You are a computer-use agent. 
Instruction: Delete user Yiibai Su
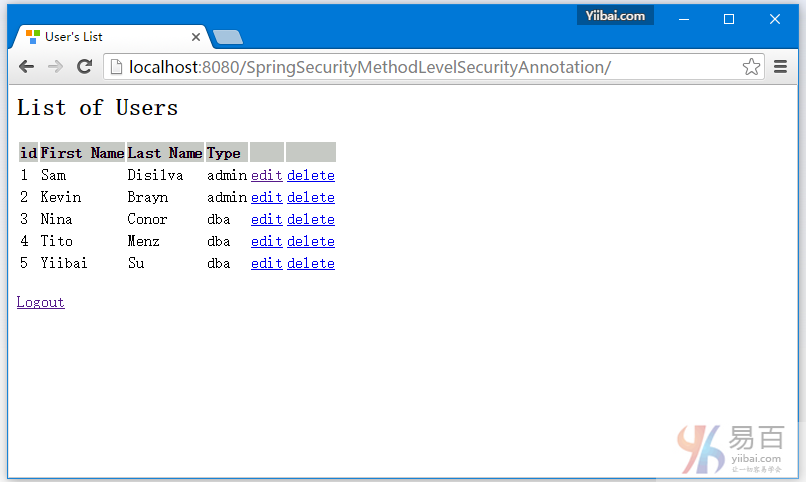[x=311, y=264]
